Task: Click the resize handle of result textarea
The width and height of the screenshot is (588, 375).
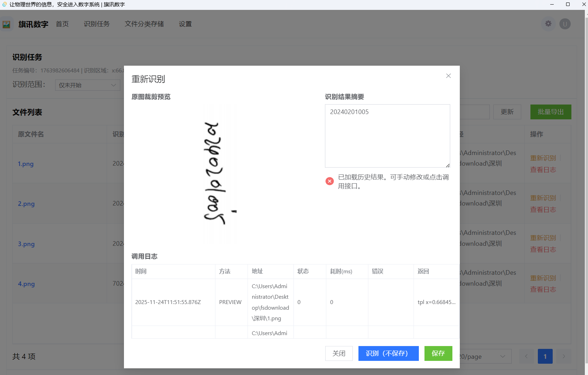Action: coord(447,165)
